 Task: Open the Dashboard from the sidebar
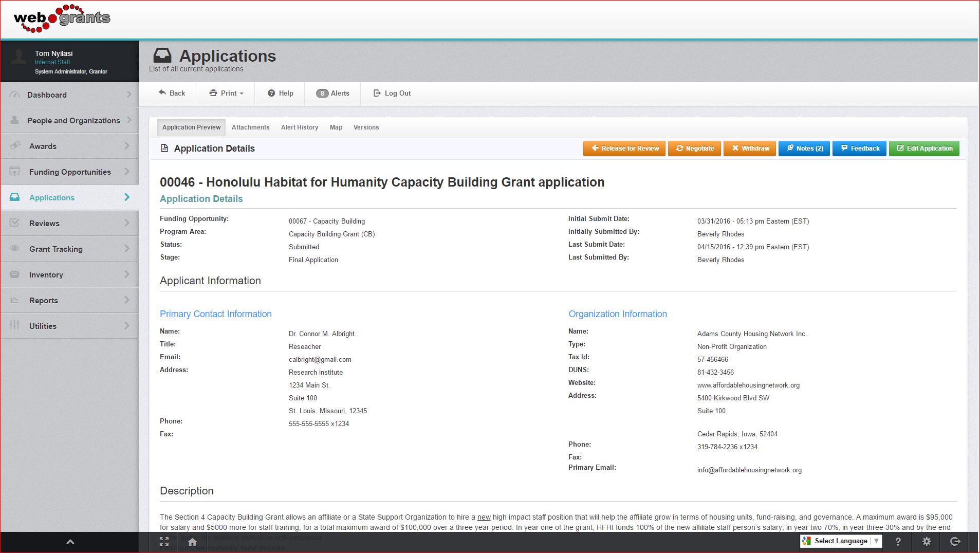tap(48, 95)
